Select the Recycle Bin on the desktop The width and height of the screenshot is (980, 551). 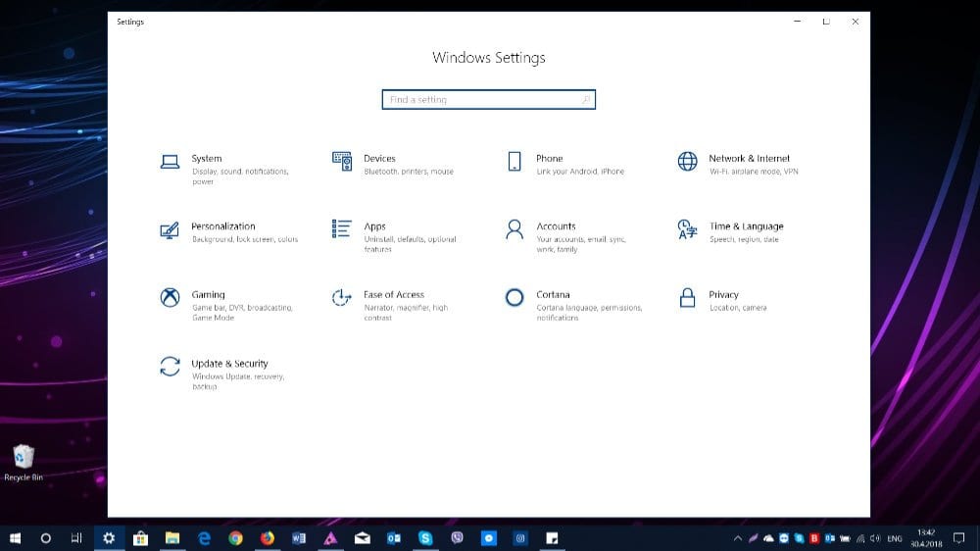(24, 463)
